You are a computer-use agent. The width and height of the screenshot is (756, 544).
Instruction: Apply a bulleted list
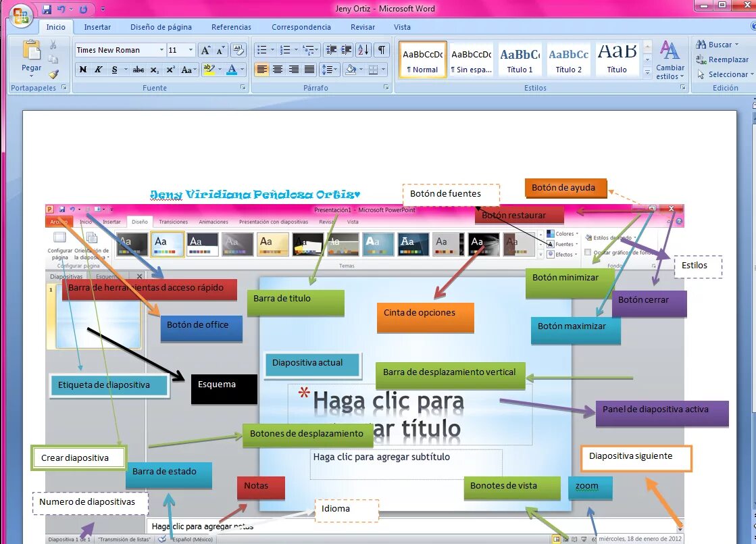262,50
